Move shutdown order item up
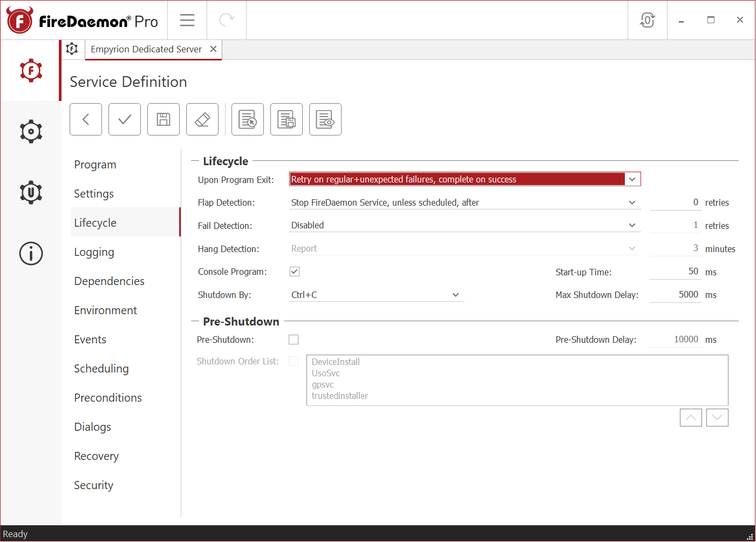756x542 pixels. coord(691,417)
